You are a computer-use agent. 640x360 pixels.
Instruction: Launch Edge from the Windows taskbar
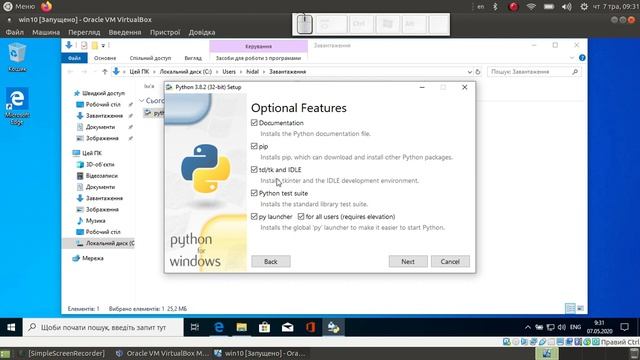219,327
